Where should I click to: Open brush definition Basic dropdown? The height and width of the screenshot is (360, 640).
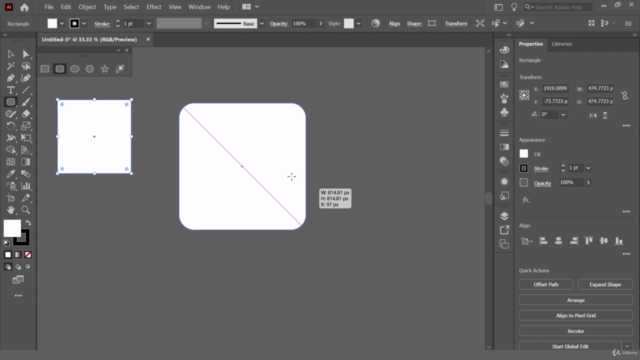point(262,24)
